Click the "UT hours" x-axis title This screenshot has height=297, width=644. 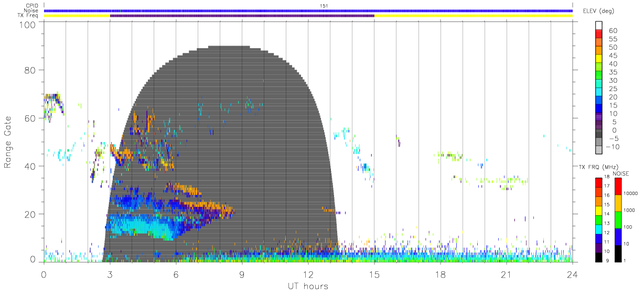click(308, 286)
